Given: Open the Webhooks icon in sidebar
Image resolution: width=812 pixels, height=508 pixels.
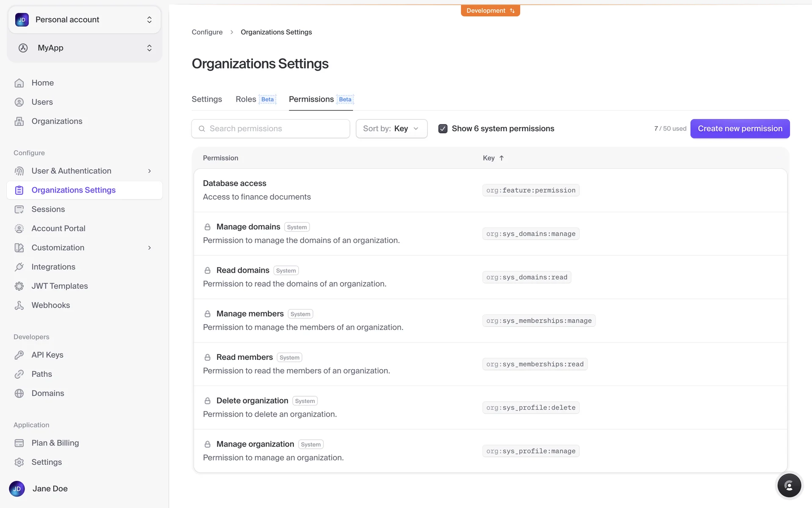Looking at the screenshot, I should pos(19,305).
